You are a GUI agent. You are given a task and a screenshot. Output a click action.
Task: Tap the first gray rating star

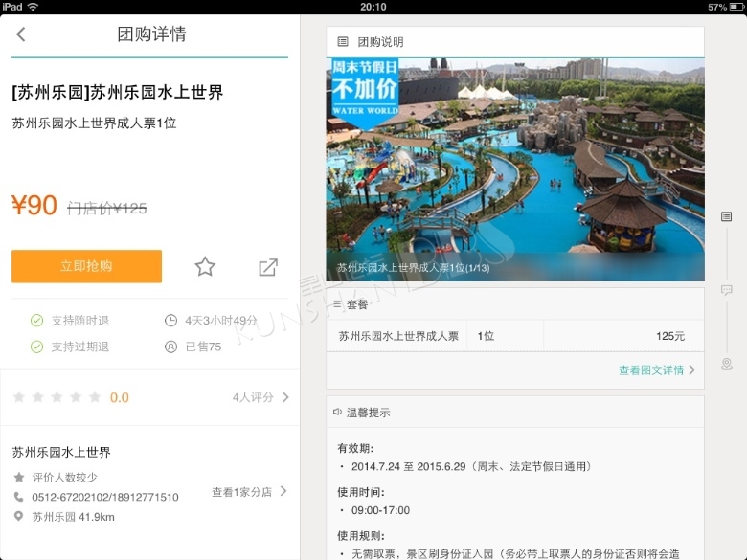click(x=19, y=396)
